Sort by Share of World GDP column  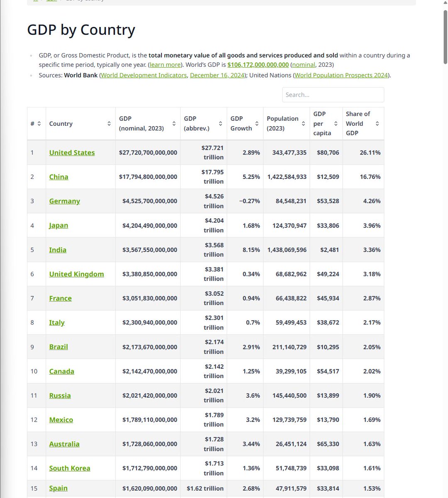pos(377,124)
